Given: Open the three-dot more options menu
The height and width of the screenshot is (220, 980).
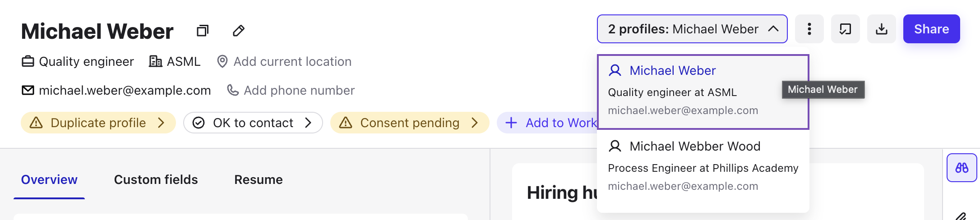Looking at the screenshot, I should 809,29.
